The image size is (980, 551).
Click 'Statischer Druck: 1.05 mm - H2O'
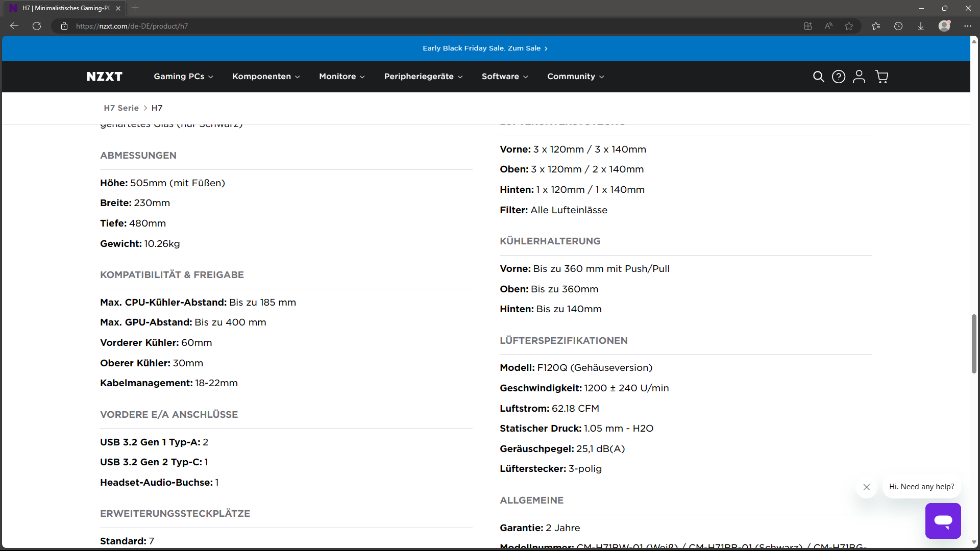tap(577, 429)
